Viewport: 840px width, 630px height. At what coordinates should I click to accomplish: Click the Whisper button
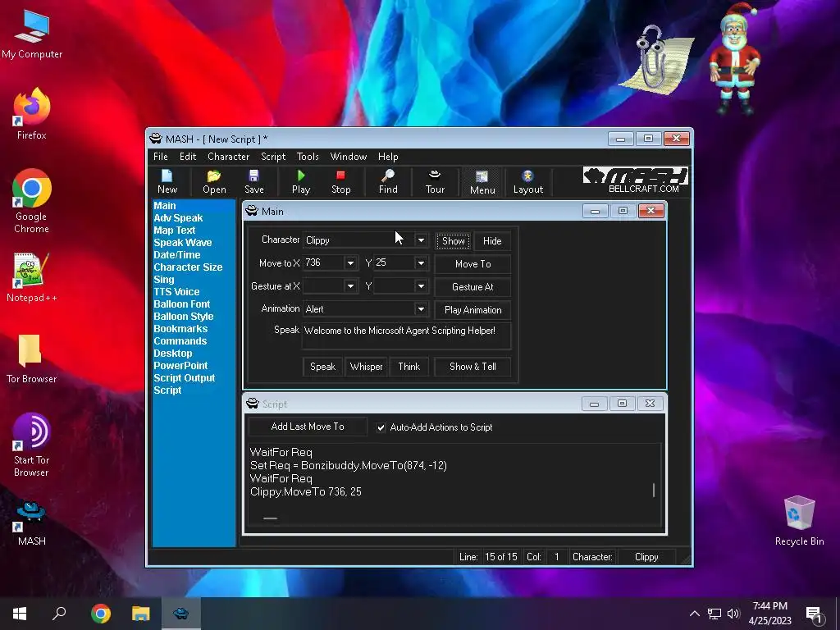pyautogui.click(x=366, y=367)
